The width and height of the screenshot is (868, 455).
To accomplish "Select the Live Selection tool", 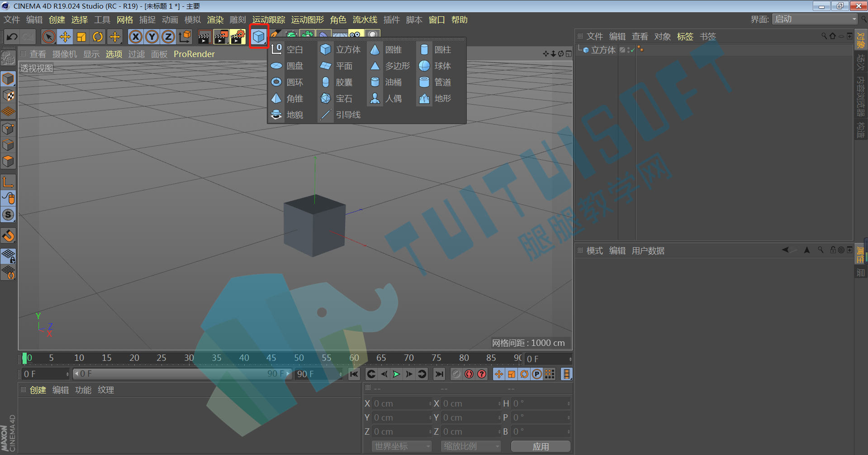I will tap(48, 37).
